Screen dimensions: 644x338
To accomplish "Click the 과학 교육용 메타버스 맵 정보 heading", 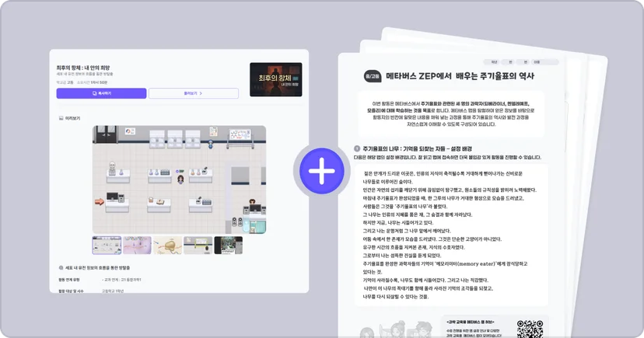I will [x=471, y=322].
